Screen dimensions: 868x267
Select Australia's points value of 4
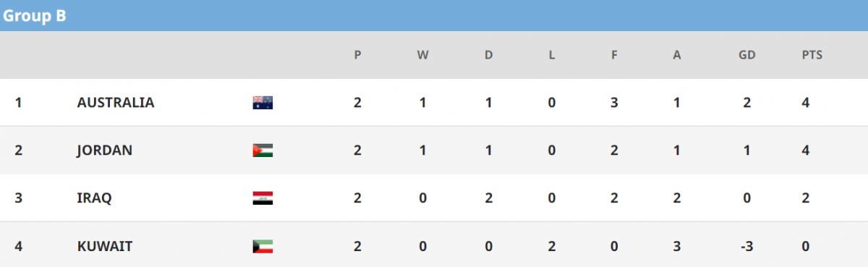(x=806, y=103)
